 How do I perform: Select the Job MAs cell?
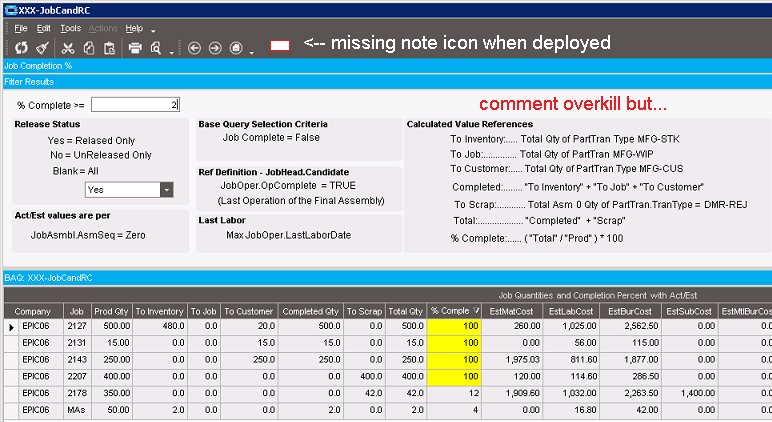pos(77,410)
